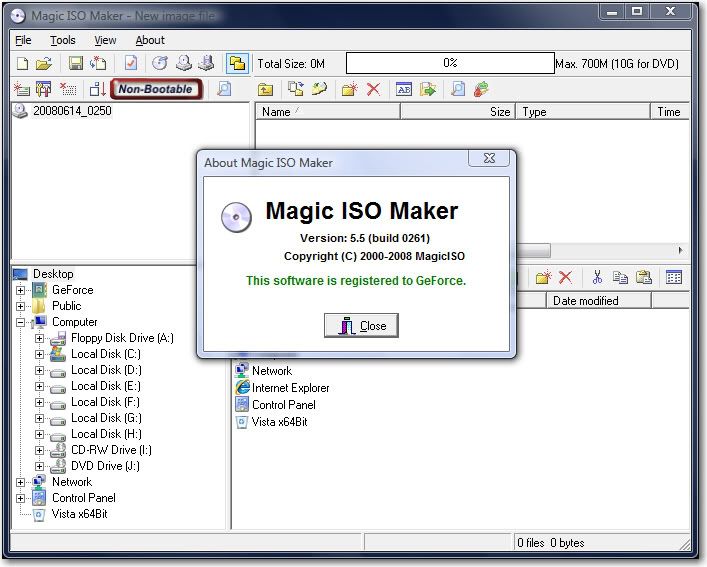
Task: Click the red-green arrows icon at the toolbar end
Action: pyautogui.click(x=481, y=89)
